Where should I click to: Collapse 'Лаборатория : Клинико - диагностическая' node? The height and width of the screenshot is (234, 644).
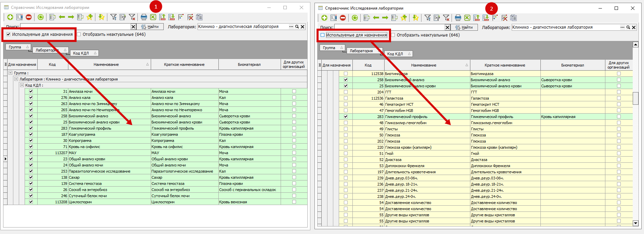coord(16,79)
